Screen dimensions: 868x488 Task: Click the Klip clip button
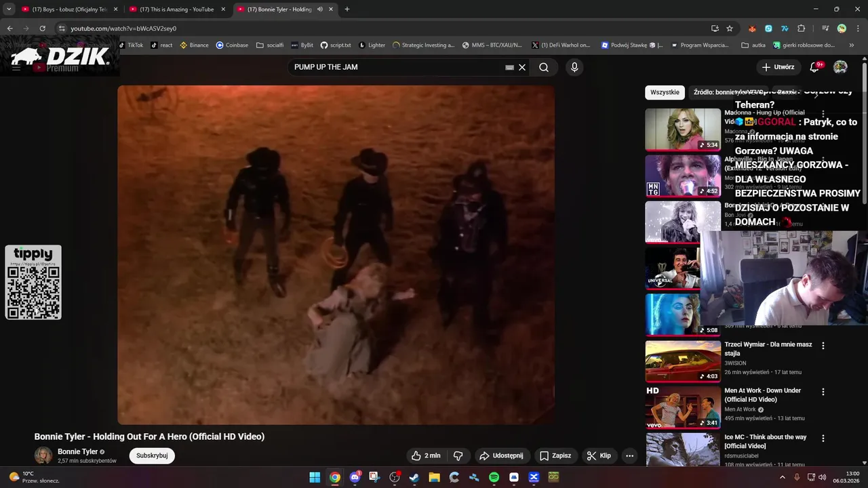point(599,455)
